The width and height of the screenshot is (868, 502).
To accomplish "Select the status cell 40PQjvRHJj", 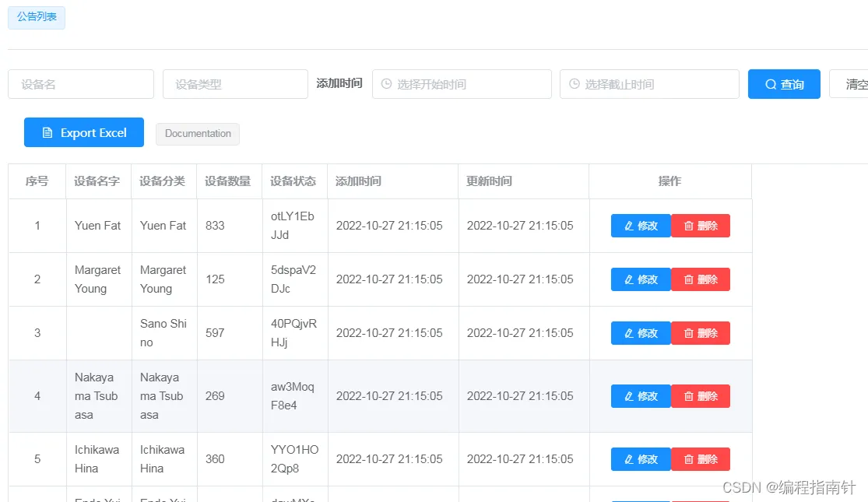I will click(x=293, y=333).
